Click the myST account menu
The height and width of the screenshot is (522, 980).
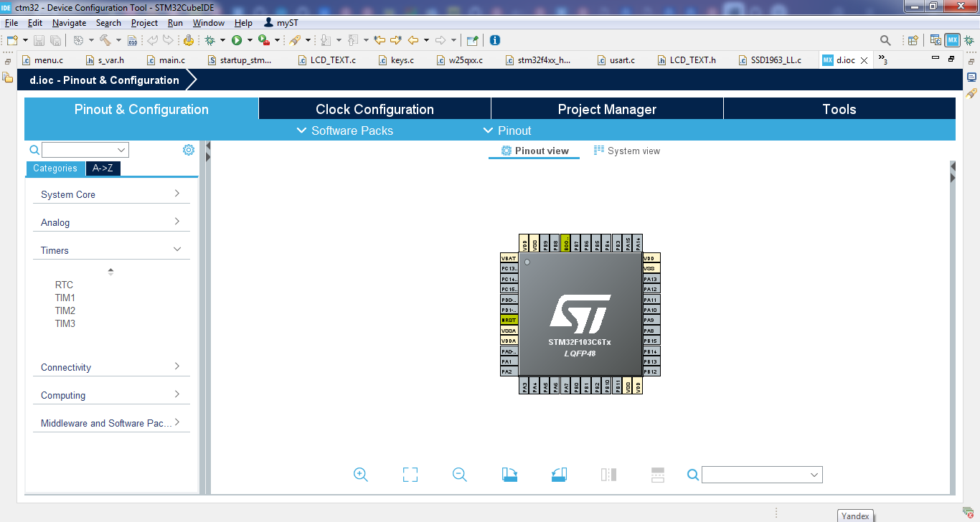click(x=281, y=23)
